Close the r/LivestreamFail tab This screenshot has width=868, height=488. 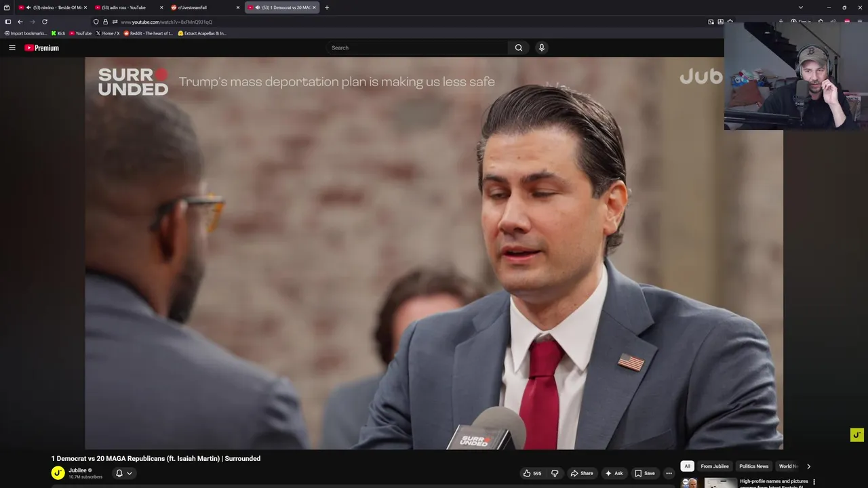[x=238, y=7]
